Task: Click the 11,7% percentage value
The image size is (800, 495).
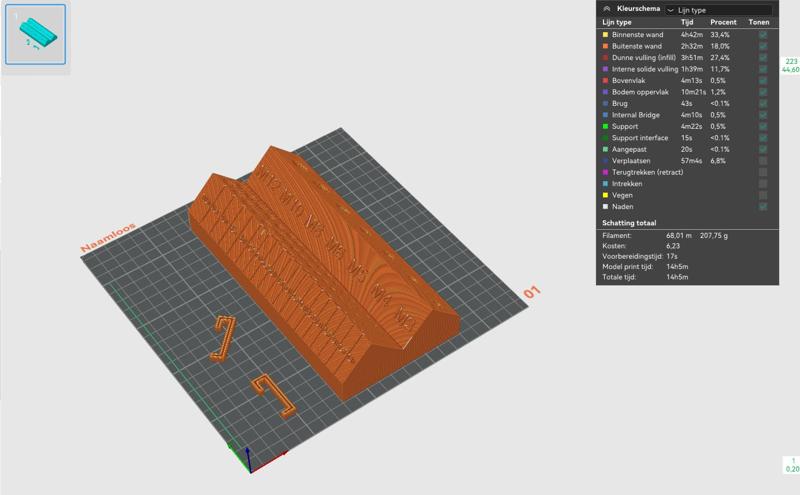Action: [720, 69]
